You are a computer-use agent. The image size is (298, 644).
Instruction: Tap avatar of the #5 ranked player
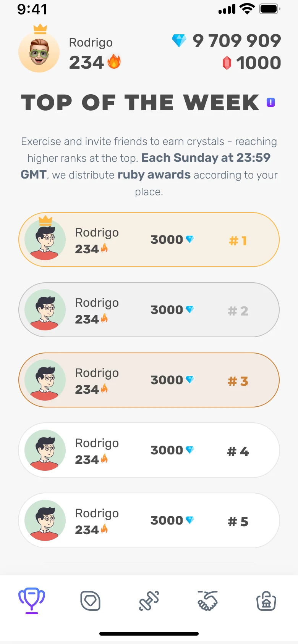pyautogui.click(x=45, y=520)
